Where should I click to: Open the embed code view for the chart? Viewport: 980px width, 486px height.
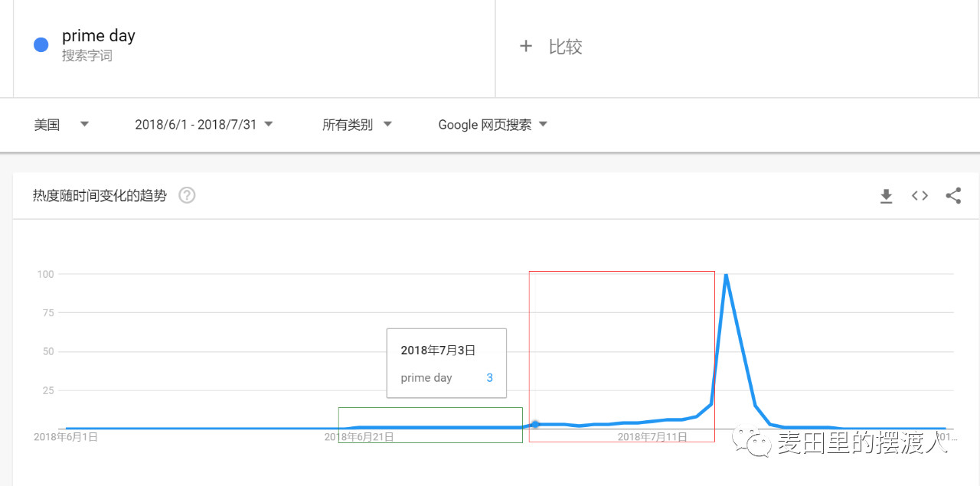coord(920,196)
